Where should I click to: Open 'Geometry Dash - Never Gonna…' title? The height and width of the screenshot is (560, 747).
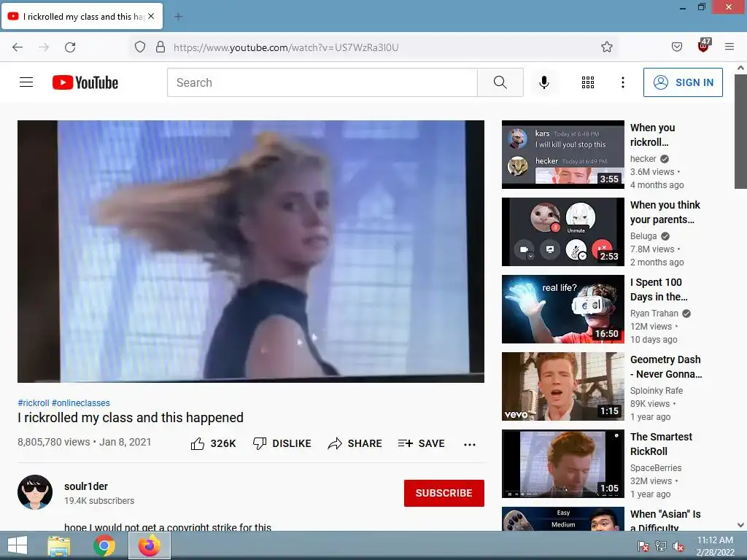666,367
